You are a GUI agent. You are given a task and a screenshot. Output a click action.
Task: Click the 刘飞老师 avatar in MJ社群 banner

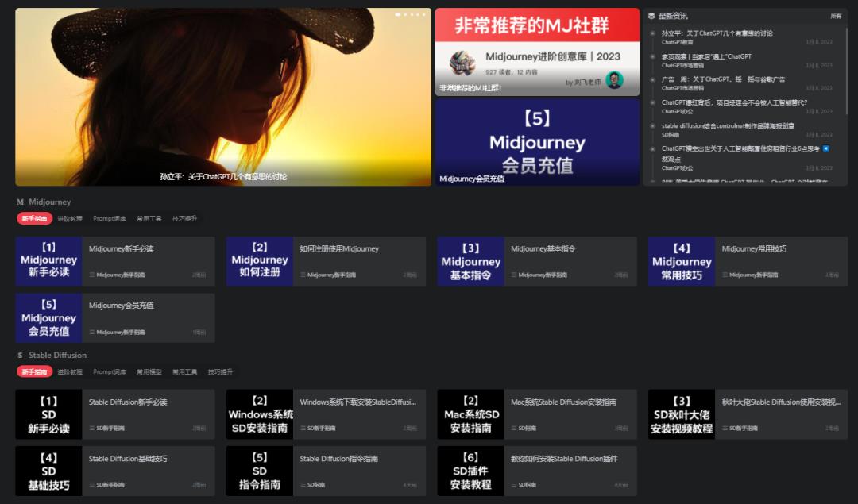coord(614,80)
